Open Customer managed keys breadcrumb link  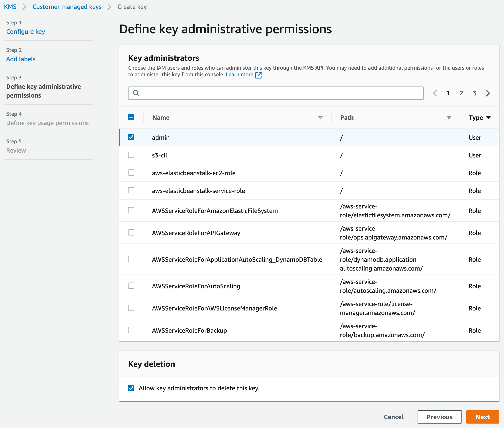click(67, 7)
